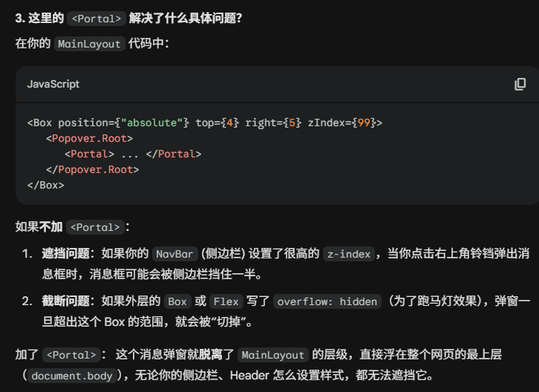The width and height of the screenshot is (539, 392).
Task: Click the Portal code chip in the heading
Action: [95, 19]
